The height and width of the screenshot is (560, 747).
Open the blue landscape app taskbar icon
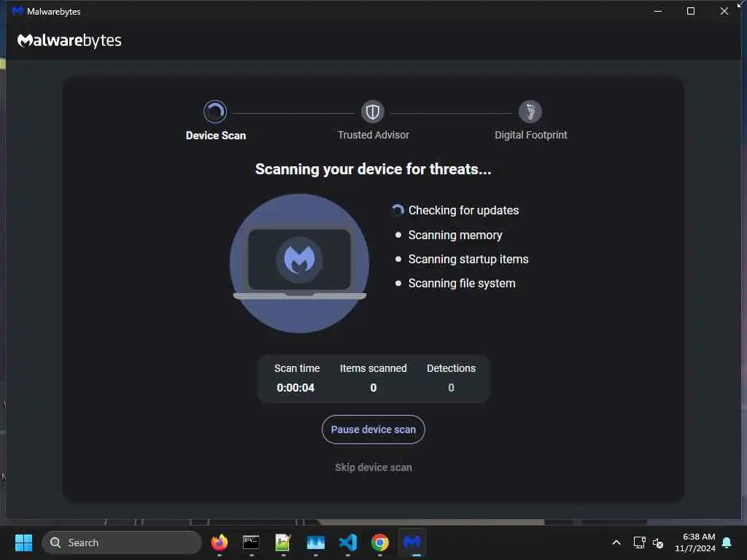click(x=315, y=542)
